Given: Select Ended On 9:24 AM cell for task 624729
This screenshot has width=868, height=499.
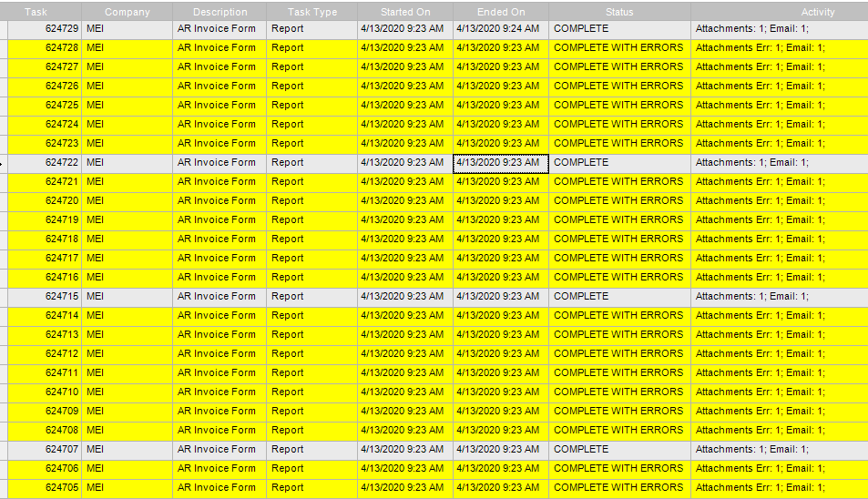Looking at the screenshot, I should tap(501, 29).
